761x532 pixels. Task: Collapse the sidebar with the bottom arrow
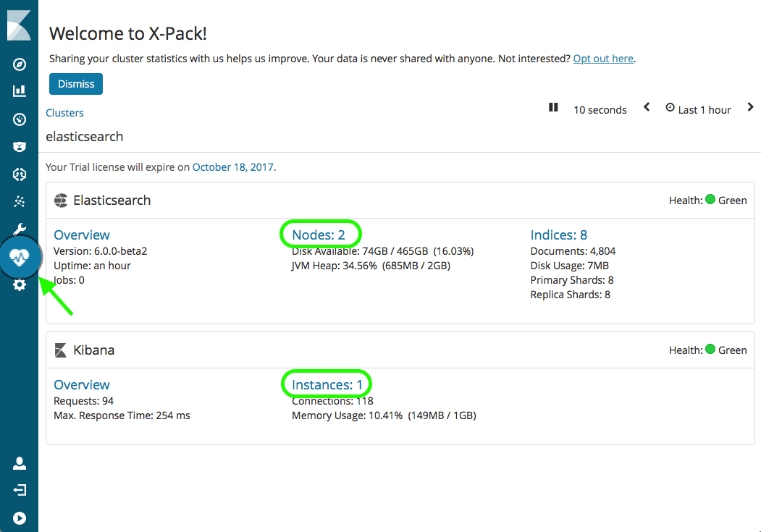pyautogui.click(x=20, y=518)
